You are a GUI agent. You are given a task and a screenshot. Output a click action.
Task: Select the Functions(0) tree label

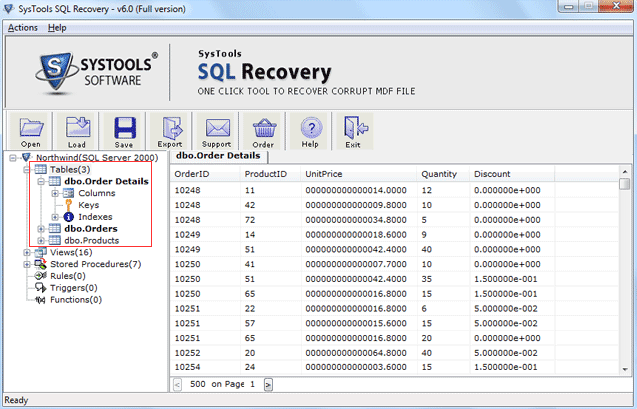76,300
